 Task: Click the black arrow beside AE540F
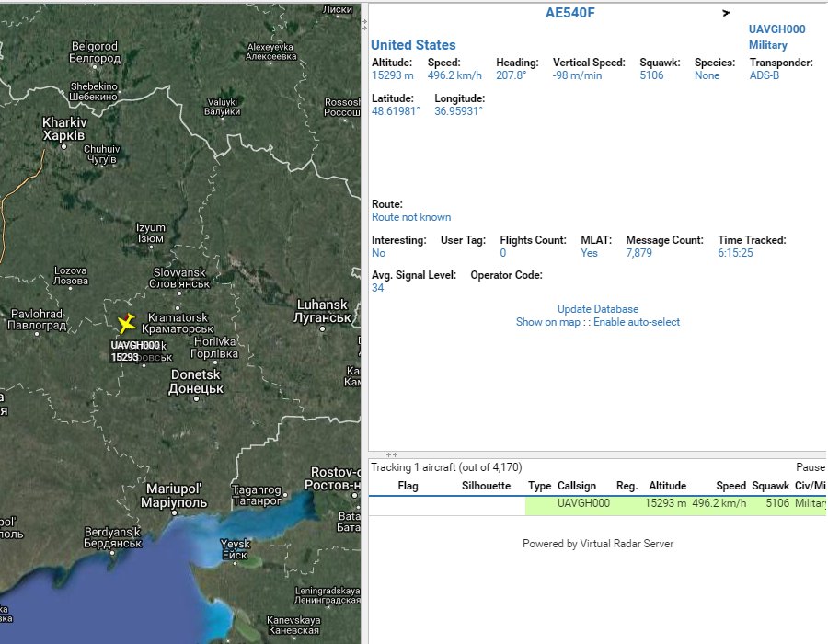click(726, 13)
